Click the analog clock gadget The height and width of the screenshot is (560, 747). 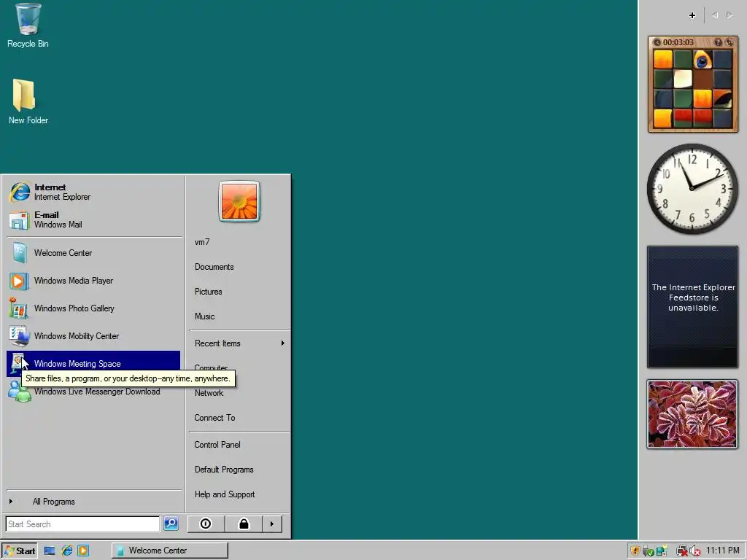692,189
